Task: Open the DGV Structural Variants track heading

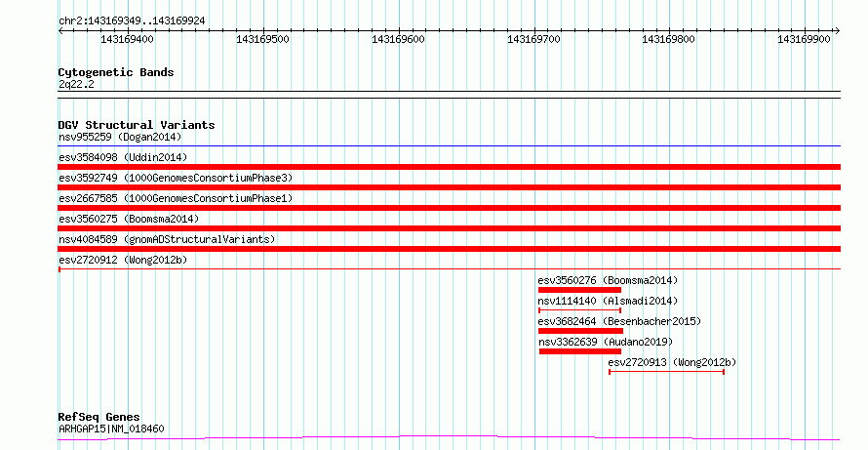Action: click(x=137, y=125)
